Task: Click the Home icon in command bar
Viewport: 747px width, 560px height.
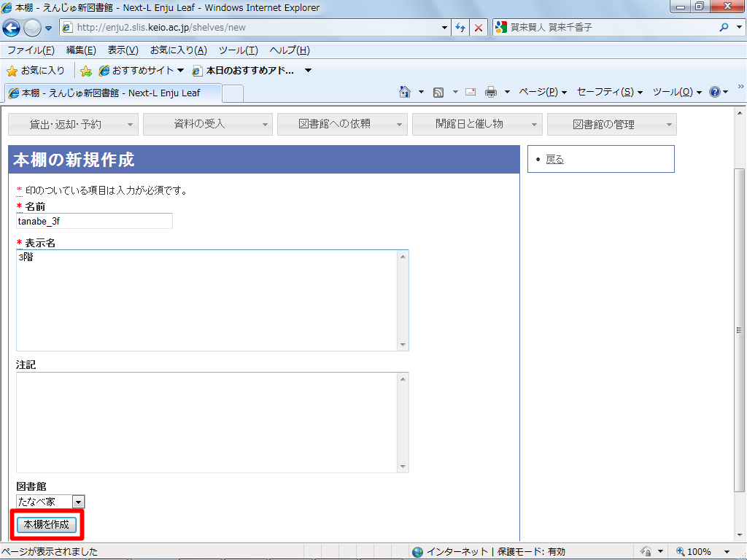Action: [x=405, y=92]
